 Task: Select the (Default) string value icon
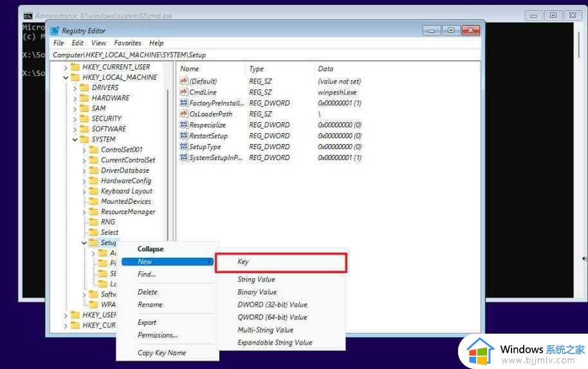(184, 81)
